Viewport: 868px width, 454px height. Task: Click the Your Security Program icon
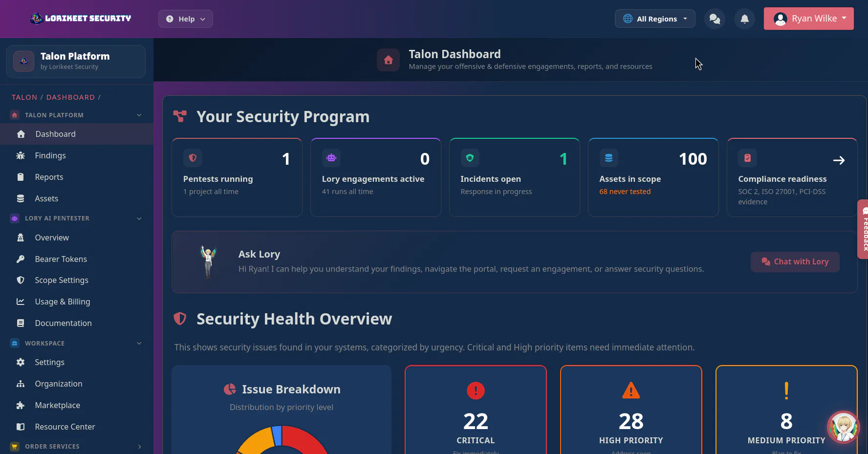(180, 116)
